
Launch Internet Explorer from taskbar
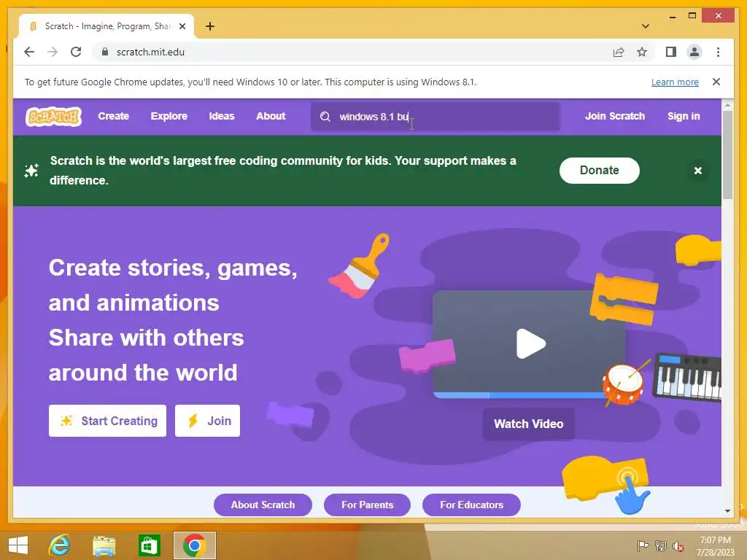coord(59,545)
